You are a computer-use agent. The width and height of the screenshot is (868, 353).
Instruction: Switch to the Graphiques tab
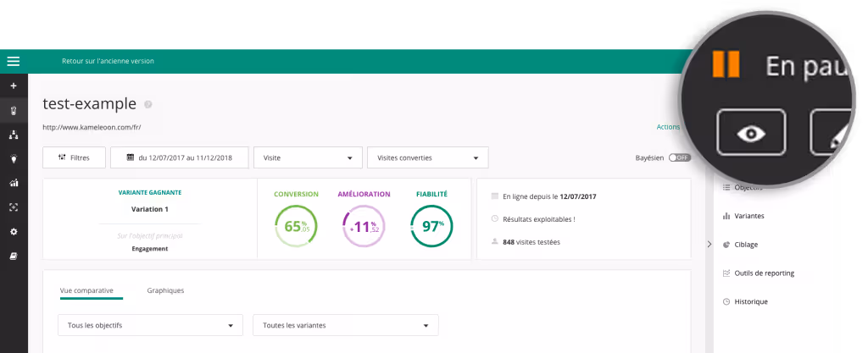pos(165,290)
